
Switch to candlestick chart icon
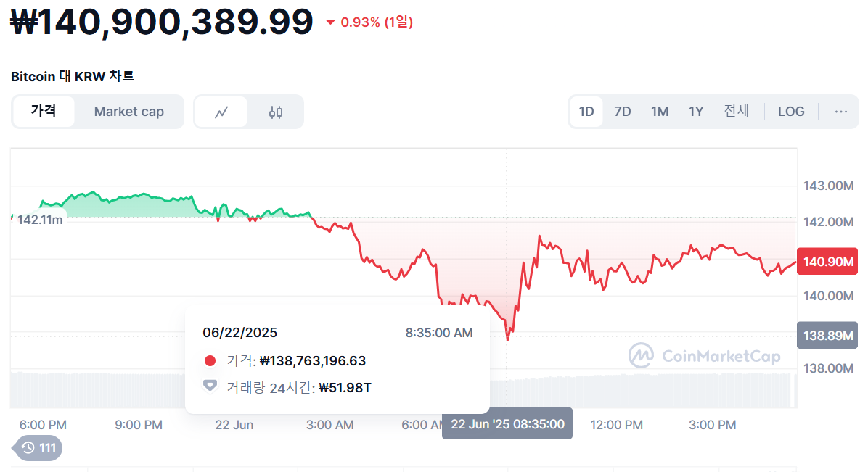point(275,112)
